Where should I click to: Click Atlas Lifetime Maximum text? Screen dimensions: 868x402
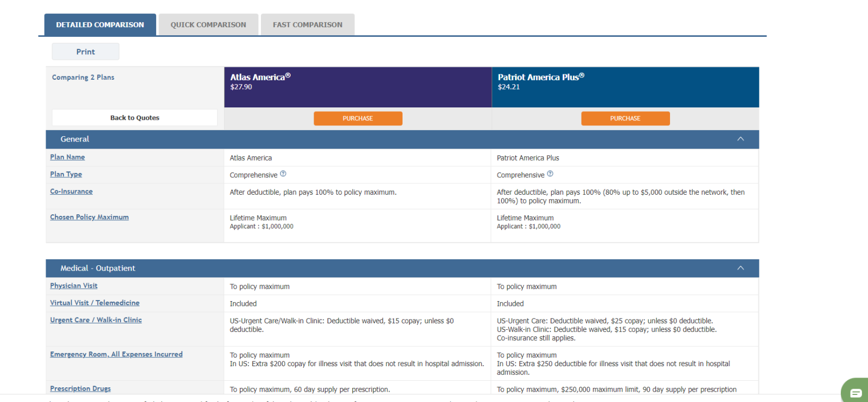[x=258, y=218]
